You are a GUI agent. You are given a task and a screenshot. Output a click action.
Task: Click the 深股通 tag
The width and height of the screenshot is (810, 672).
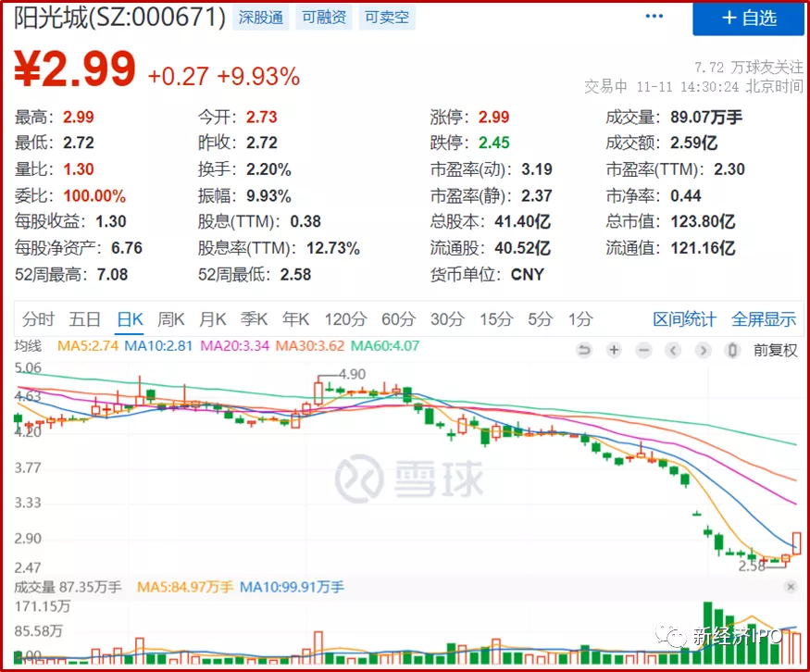click(x=260, y=18)
